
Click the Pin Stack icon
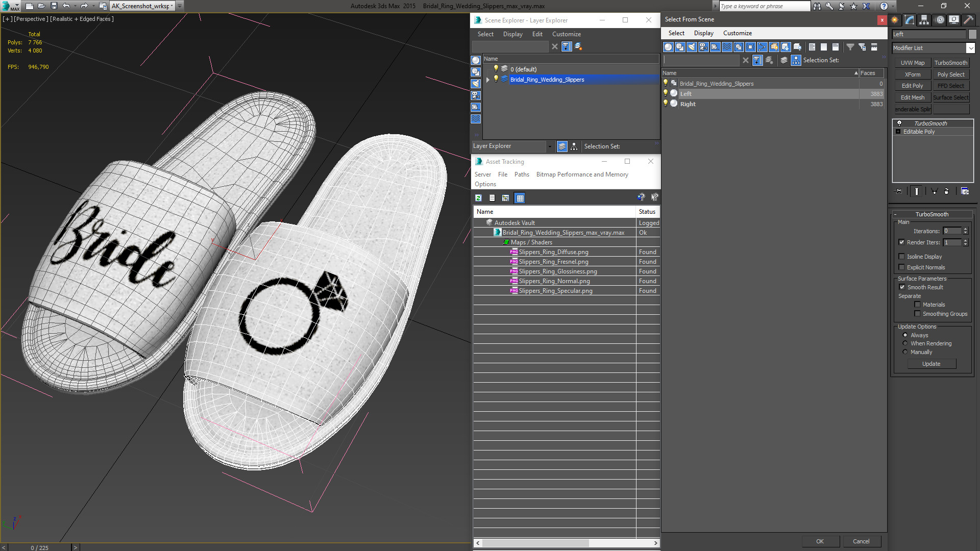pyautogui.click(x=899, y=191)
